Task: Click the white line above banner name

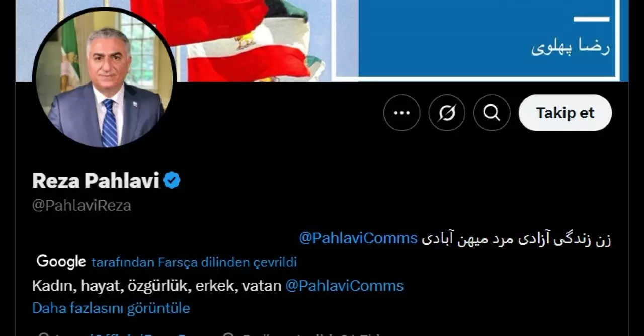Action: point(592,19)
